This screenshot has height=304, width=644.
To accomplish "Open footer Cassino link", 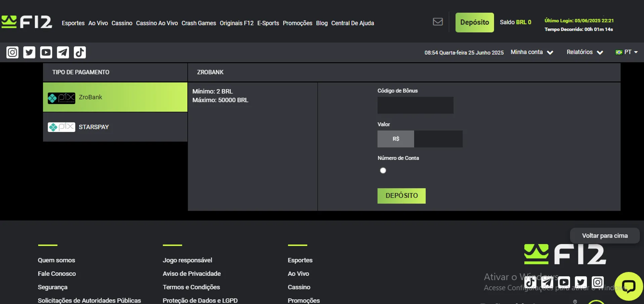I will 299,287.
